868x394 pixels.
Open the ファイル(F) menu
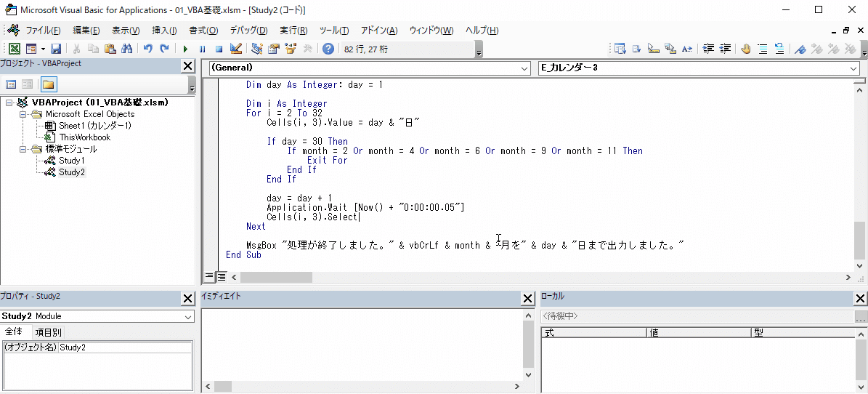coord(43,31)
